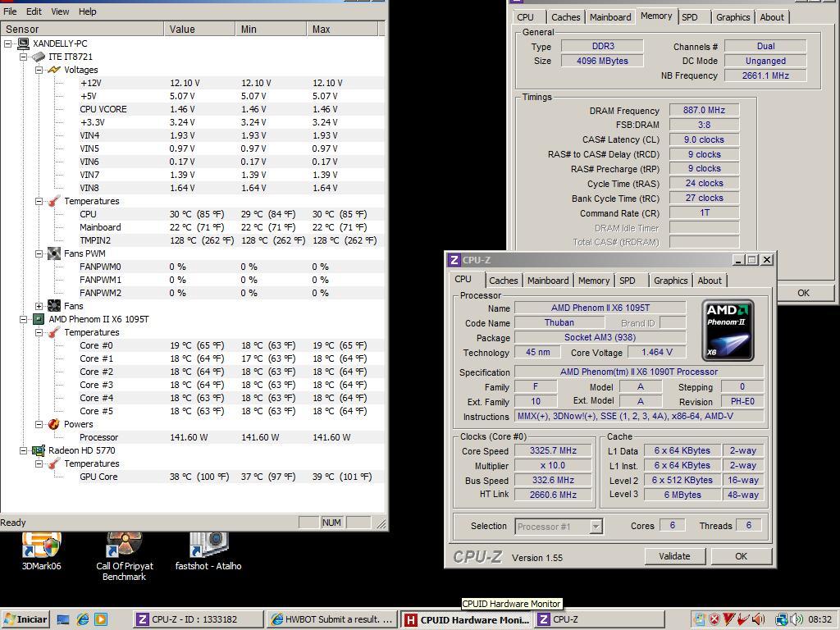The width and height of the screenshot is (840, 630).
Task: Click the thermometer icon beside Radeon HD 5770 Temperatures
Action: click(54, 463)
